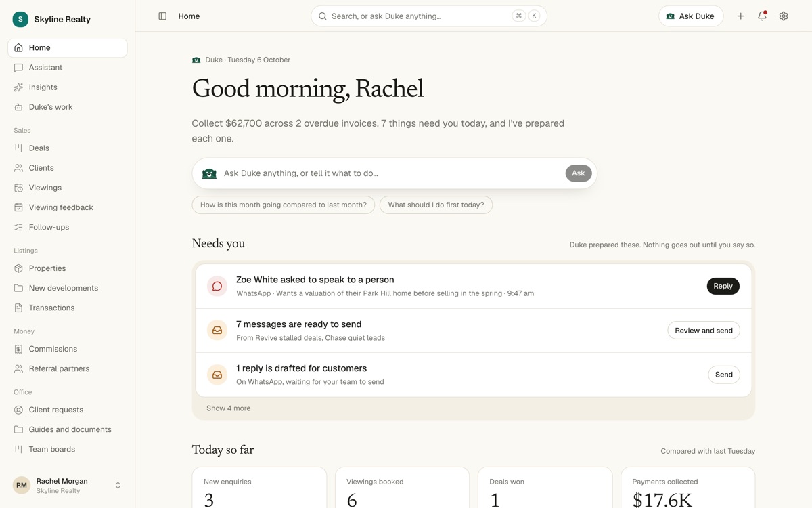
Task: Open the Viewings booked stat card
Action: [x=402, y=488]
